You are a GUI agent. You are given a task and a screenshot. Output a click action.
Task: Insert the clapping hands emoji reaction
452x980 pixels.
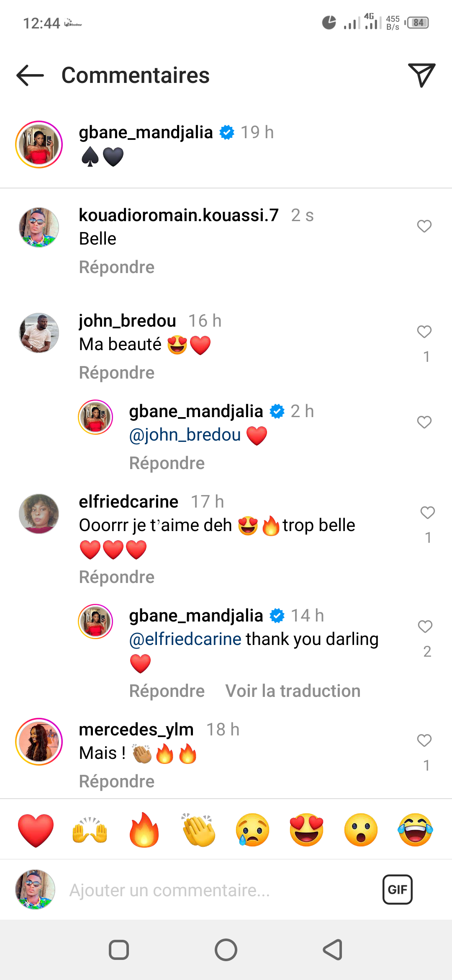click(x=198, y=830)
